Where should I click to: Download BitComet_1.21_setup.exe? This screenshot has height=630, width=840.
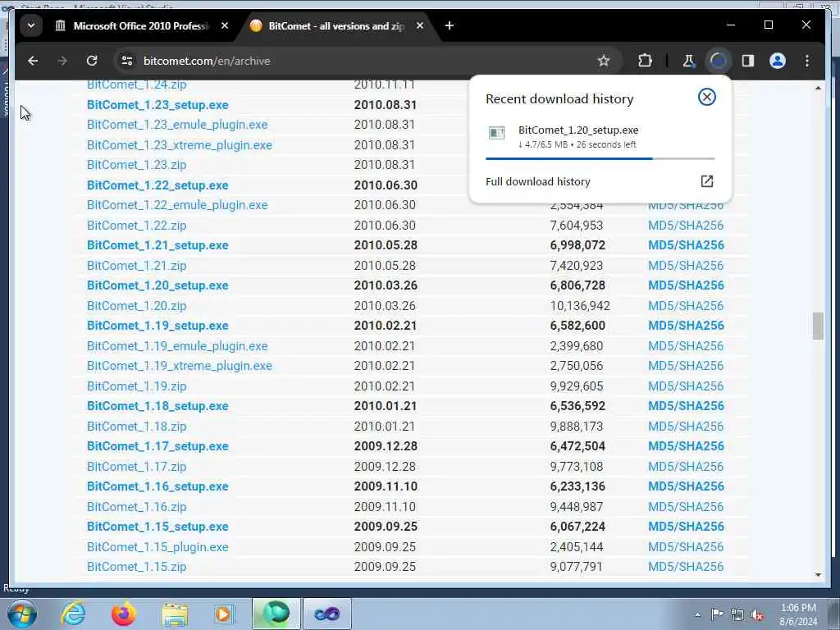(157, 245)
